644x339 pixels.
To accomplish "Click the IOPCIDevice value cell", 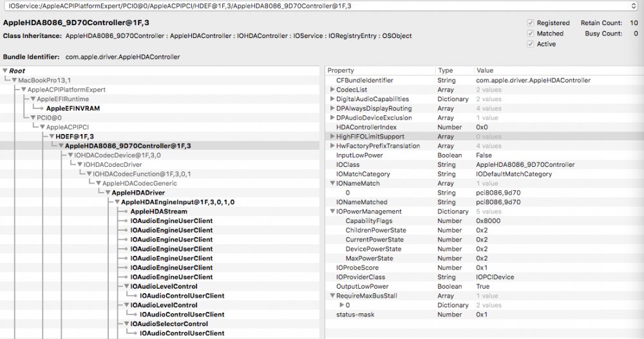I will (495, 277).
